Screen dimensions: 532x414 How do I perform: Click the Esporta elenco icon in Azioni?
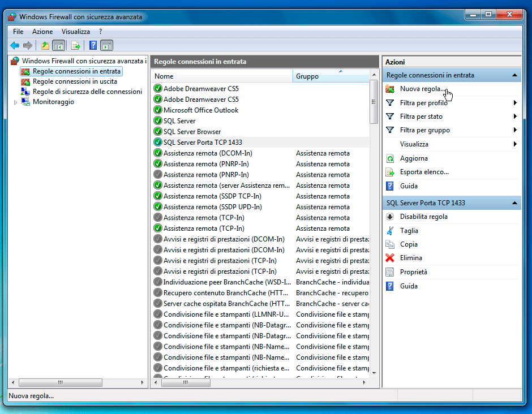390,172
